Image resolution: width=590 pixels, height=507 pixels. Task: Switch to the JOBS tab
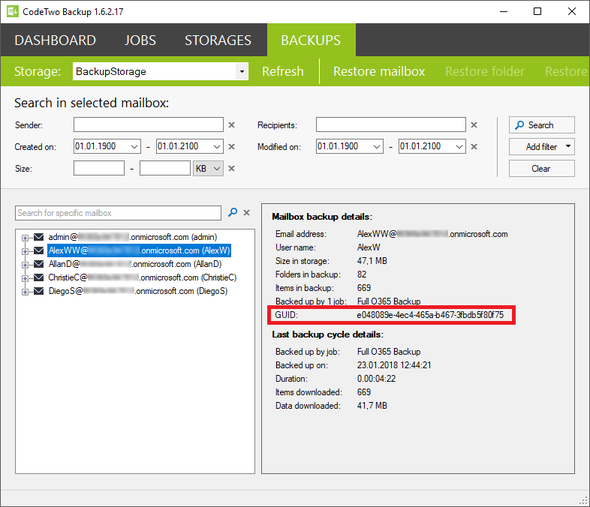point(140,40)
